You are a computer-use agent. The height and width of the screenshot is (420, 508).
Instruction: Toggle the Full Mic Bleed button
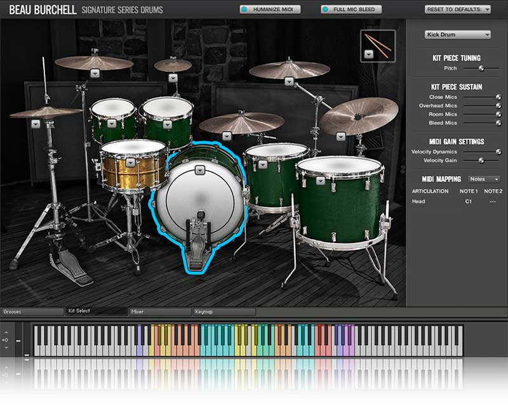point(351,10)
